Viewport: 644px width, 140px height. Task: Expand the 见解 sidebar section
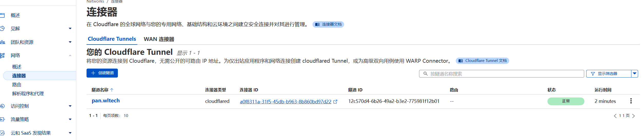(x=70, y=29)
